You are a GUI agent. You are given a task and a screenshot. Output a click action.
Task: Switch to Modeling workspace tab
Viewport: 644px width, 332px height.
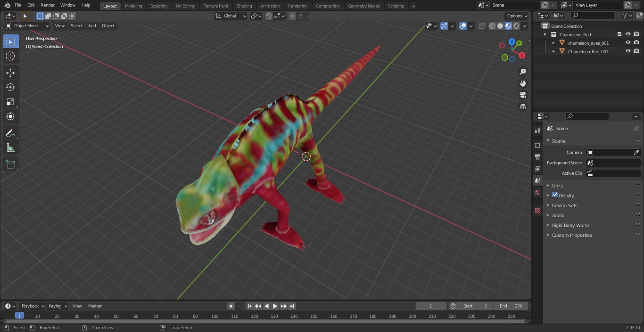click(133, 6)
